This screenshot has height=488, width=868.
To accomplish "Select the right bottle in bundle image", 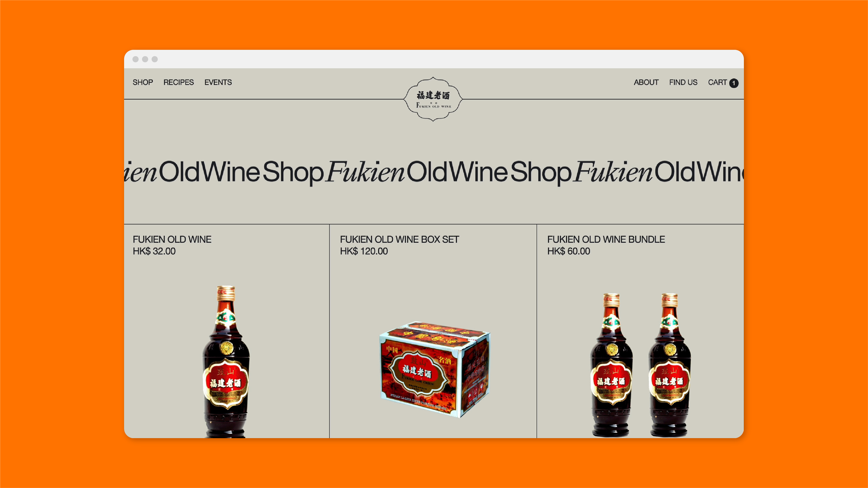I will [669, 365].
